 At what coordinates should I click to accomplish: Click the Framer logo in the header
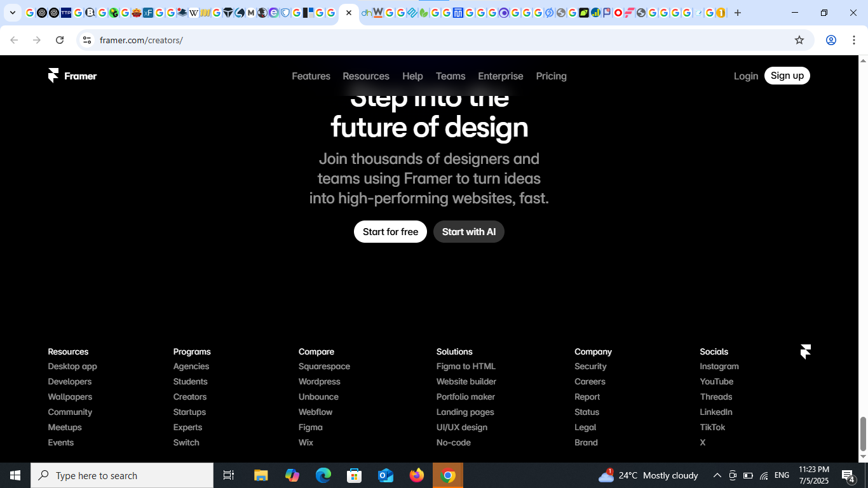tap(72, 76)
